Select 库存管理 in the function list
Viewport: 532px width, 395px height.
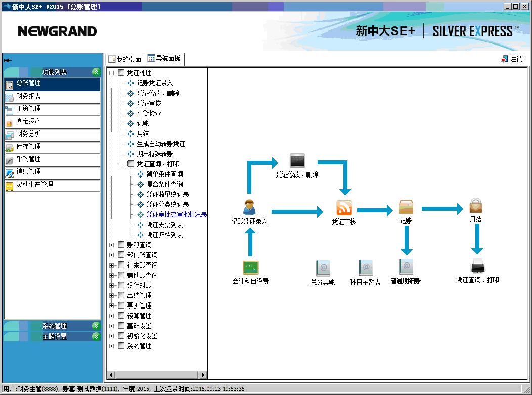point(53,147)
